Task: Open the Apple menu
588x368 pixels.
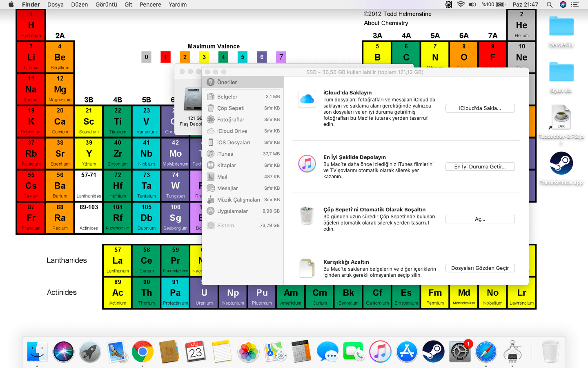Action: (11, 4)
